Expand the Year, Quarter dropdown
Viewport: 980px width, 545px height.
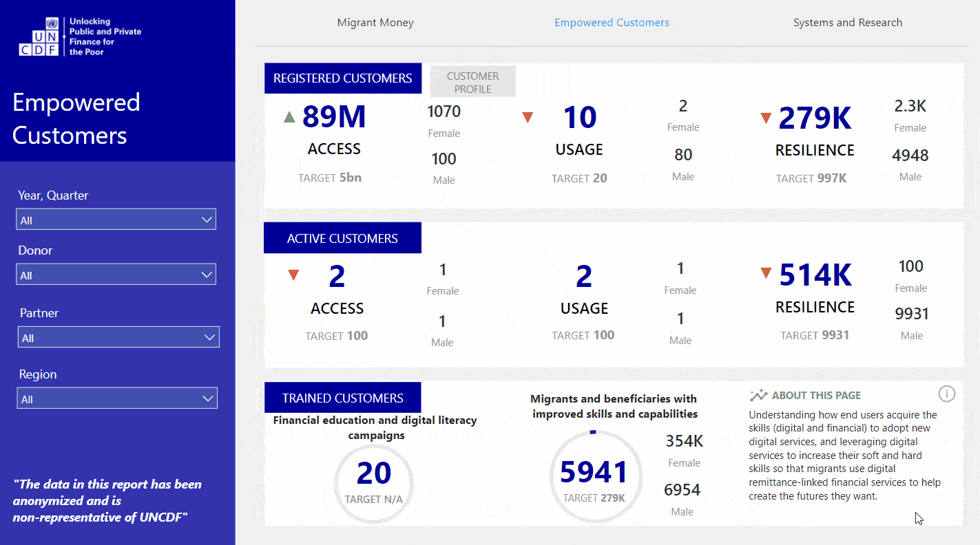116,220
